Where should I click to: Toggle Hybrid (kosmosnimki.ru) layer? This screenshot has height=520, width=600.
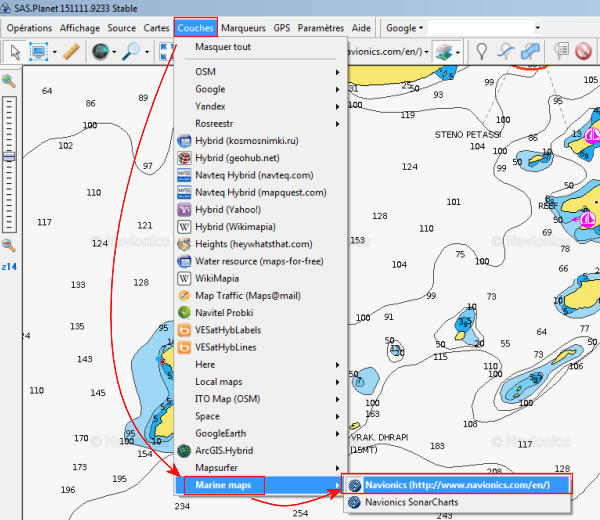261,141
